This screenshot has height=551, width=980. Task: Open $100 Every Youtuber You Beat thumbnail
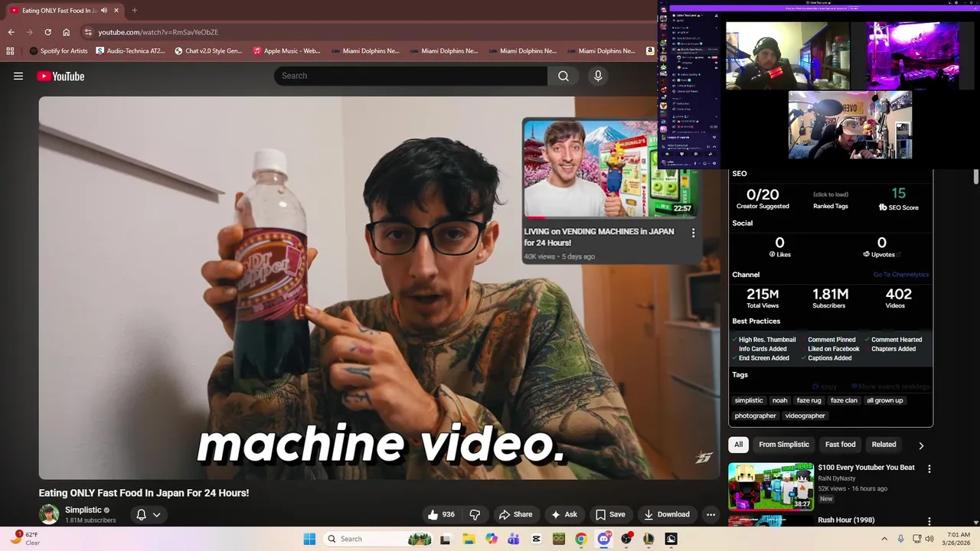pos(770,486)
